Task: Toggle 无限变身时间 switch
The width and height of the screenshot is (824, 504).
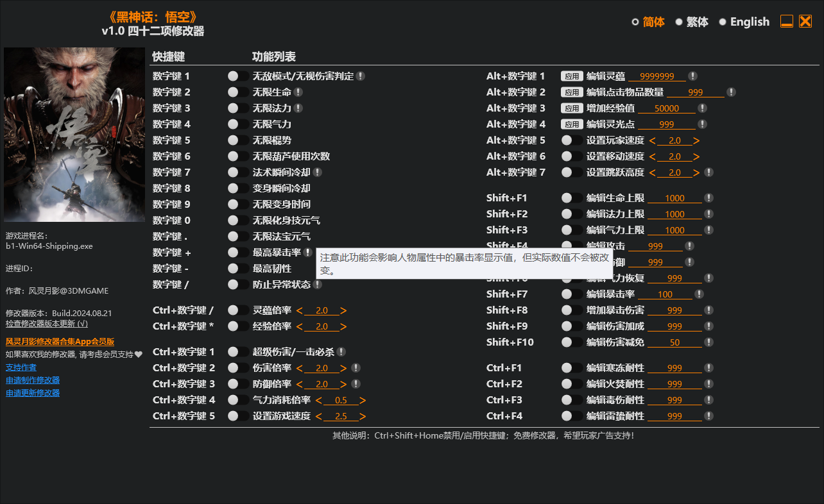Action: pyautogui.click(x=238, y=205)
